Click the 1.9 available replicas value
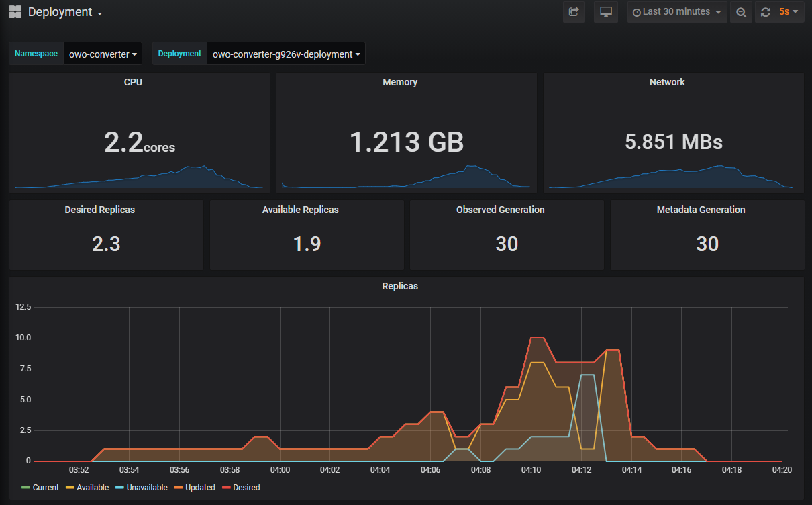 tap(307, 244)
